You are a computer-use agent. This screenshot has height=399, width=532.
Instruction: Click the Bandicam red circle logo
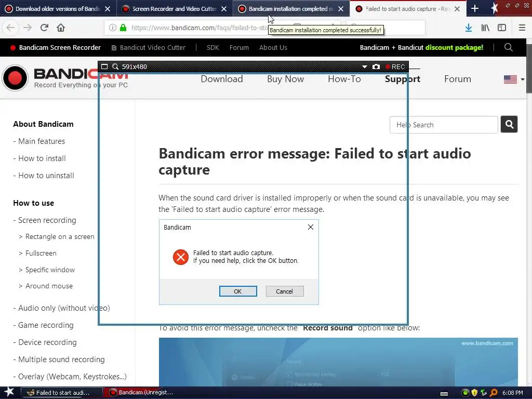15,78
